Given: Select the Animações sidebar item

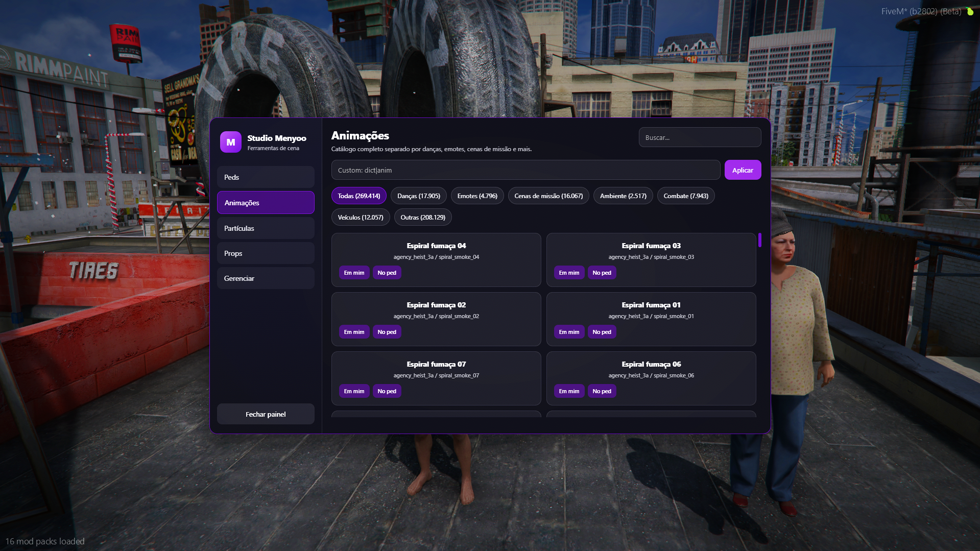Looking at the screenshot, I should (266, 203).
